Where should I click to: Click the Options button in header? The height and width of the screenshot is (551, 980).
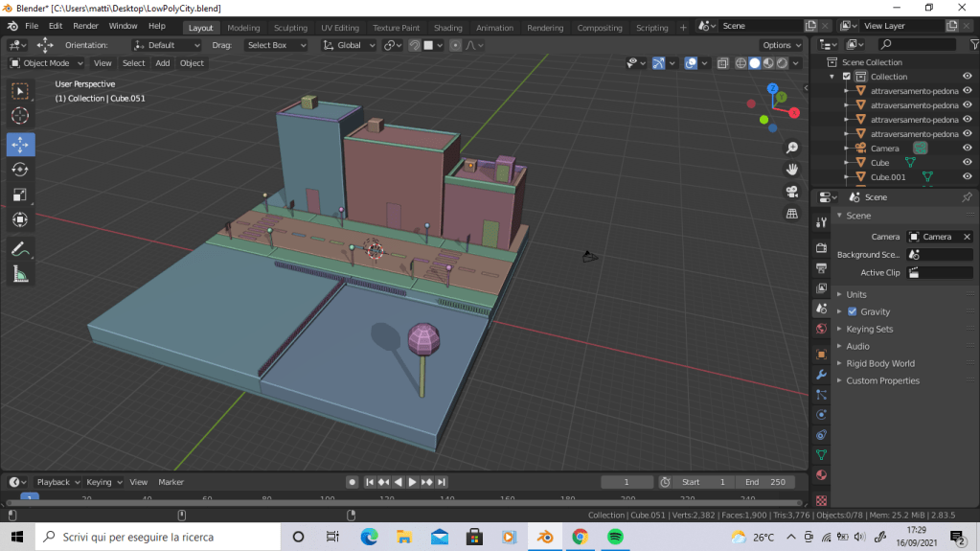pyautogui.click(x=782, y=45)
